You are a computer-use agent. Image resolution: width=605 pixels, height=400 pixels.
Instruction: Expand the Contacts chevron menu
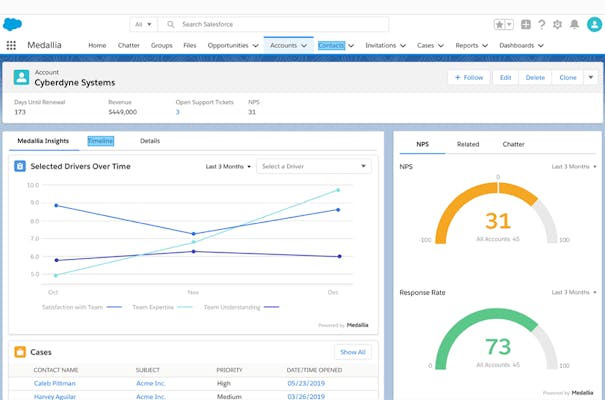[x=351, y=46]
